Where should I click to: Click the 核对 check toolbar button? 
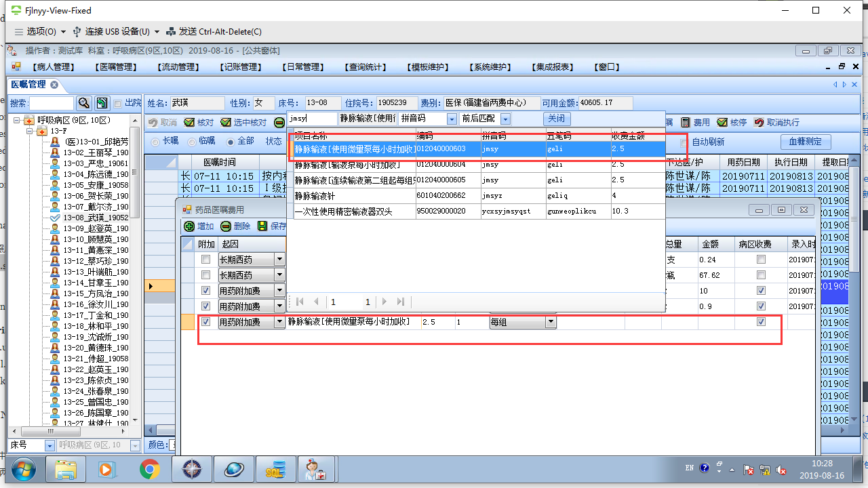click(198, 123)
